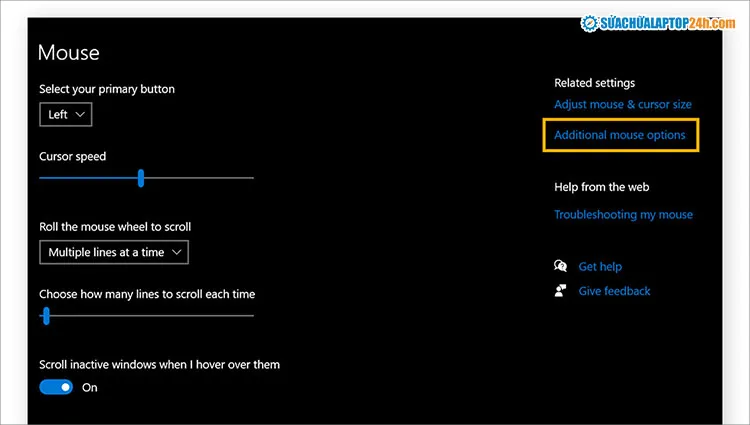Screen dimensions: 750x425
Task: Open Adjust mouse & cursor size link
Action: 622,104
